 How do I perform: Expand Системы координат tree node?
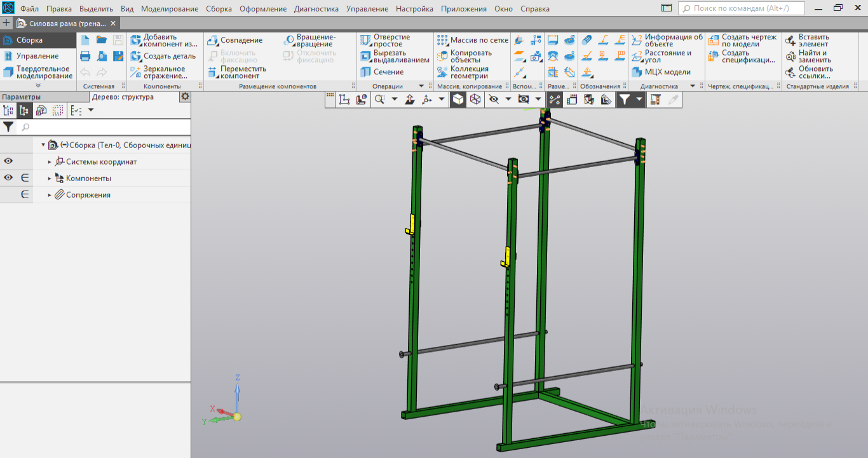tap(50, 162)
